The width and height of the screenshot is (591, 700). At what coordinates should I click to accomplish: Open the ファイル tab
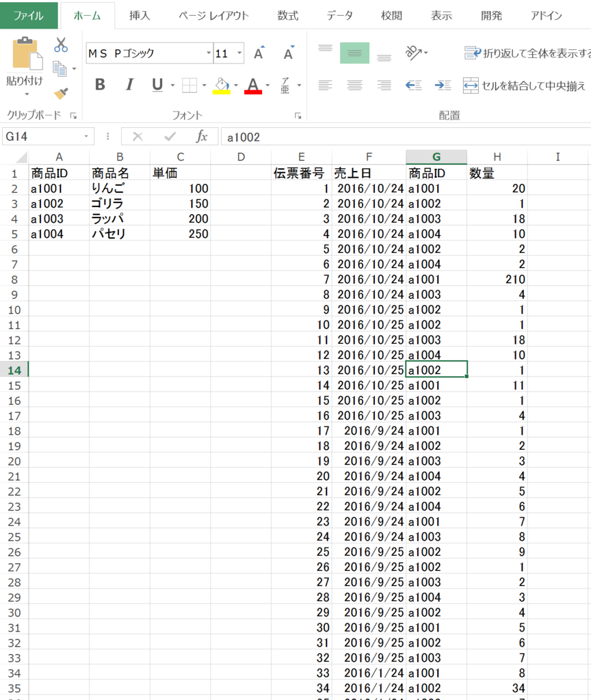29,16
